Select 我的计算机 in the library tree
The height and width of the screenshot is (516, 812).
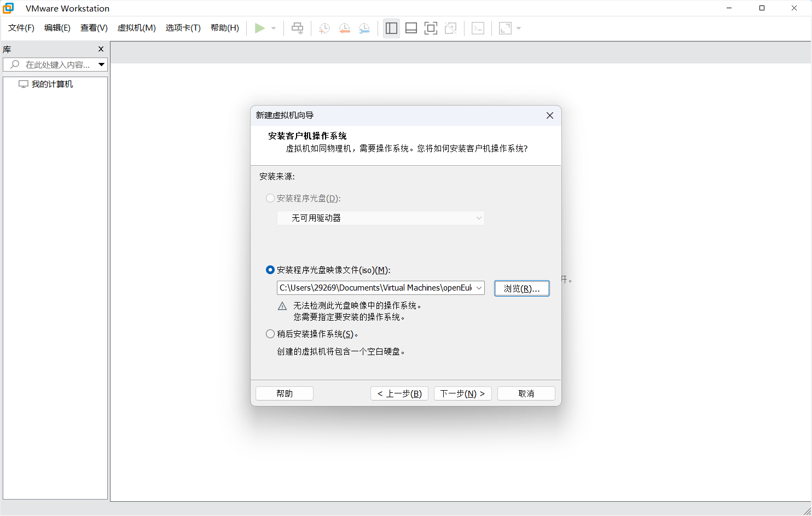[x=52, y=84]
